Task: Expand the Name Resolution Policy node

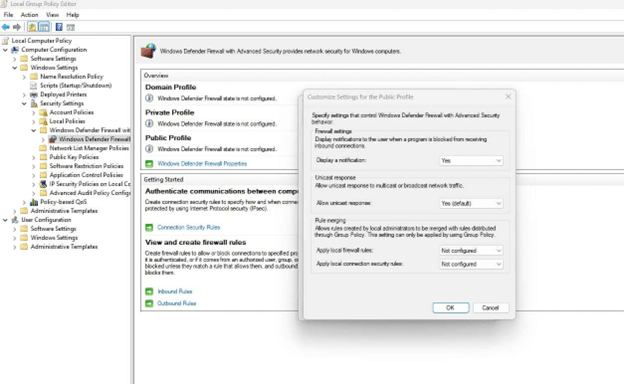Action: pos(24,77)
